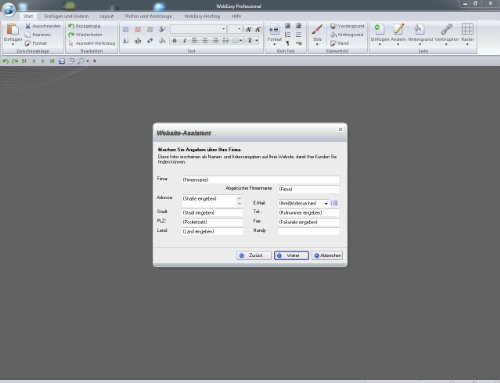Click the Tel phone number field
Image resolution: width=500 pixels, height=383 pixels.
pos(308,213)
